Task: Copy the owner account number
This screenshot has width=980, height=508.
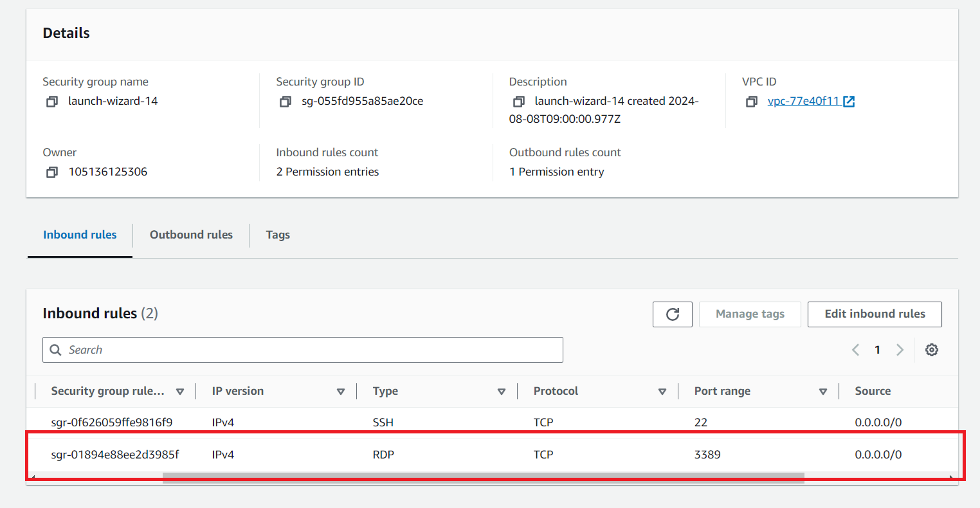Action: (52, 172)
